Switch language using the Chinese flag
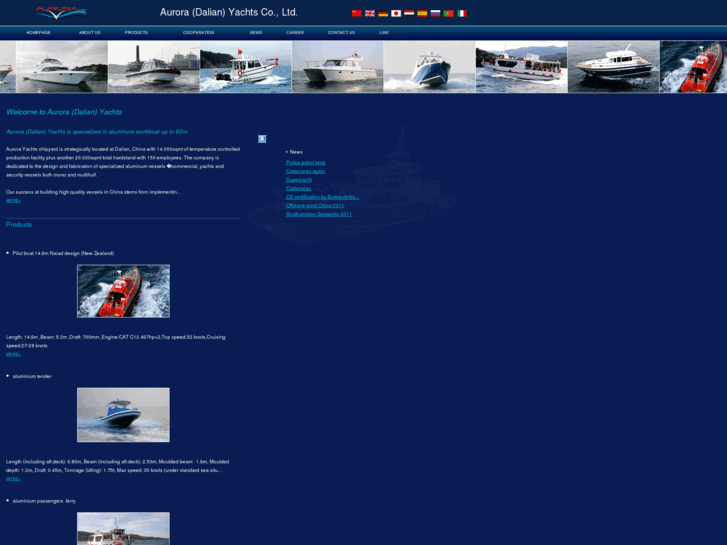The image size is (727, 545). pos(357,13)
